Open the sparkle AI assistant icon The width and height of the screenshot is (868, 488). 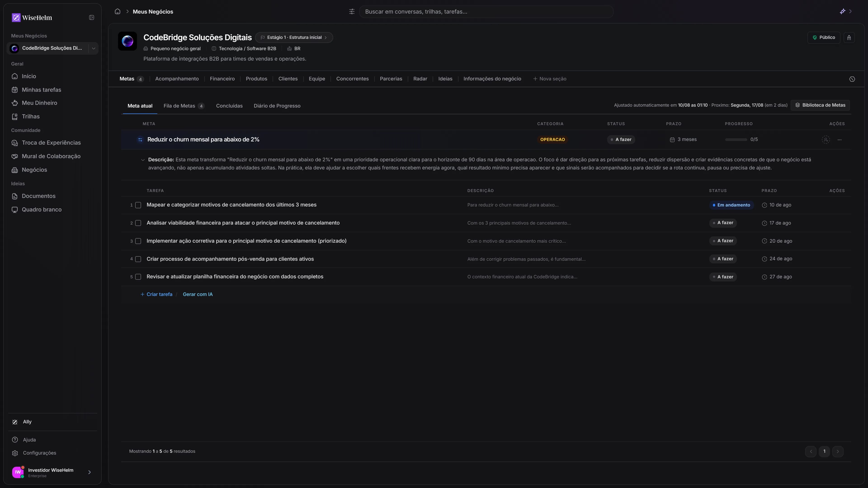[x=842, y=12]
